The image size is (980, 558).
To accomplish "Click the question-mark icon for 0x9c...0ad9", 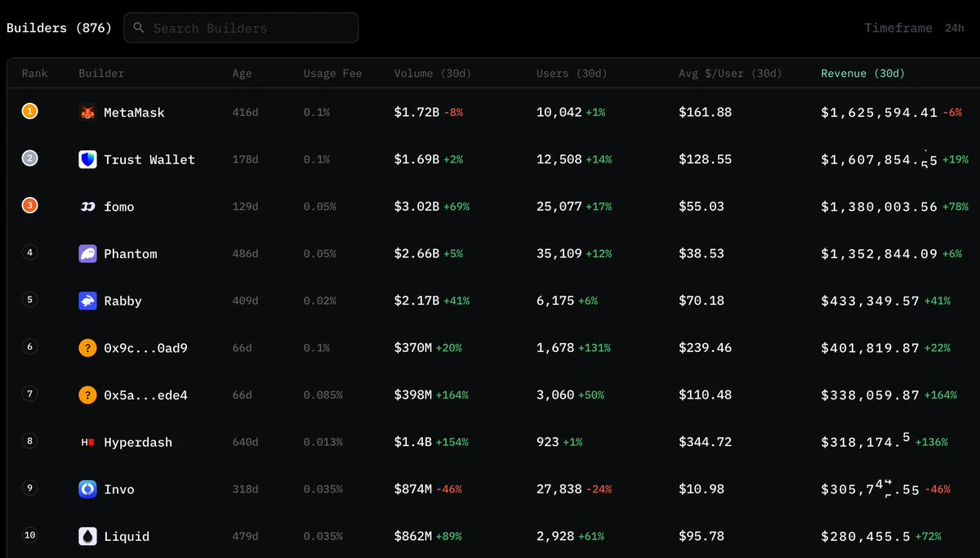I will click(87, 348).
